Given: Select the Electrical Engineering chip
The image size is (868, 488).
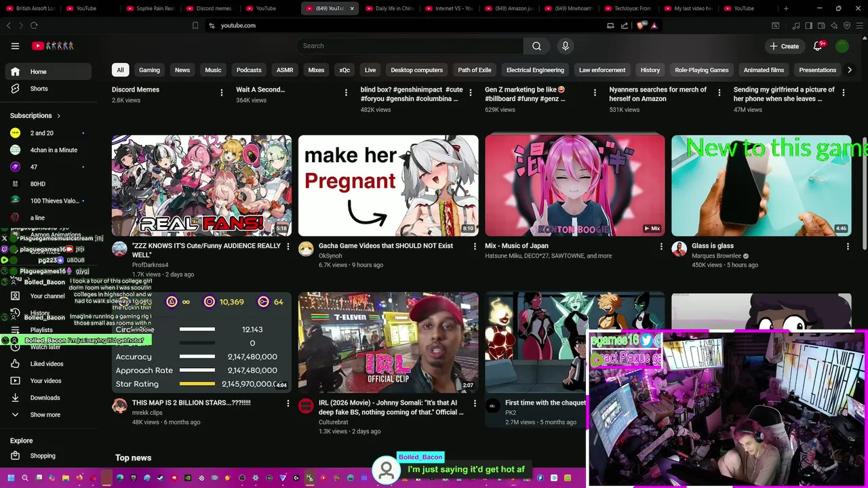Looking at the screenshot, I should pos(535,70).
